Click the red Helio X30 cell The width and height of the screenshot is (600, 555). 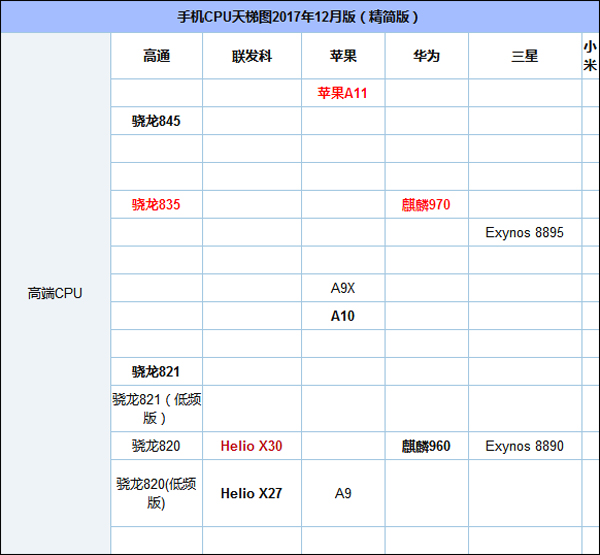pyautogui.click(x=251, y=446)
